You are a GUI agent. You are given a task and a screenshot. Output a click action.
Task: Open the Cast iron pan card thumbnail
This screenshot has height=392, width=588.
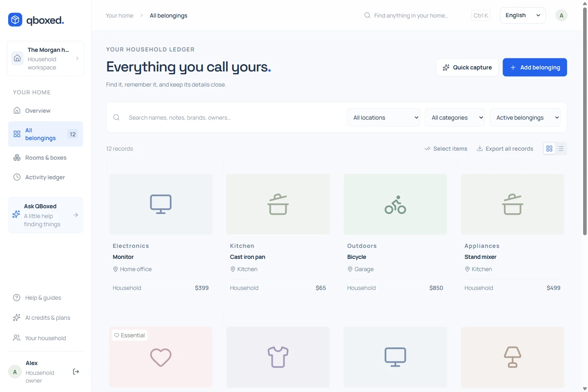[278, 204]
